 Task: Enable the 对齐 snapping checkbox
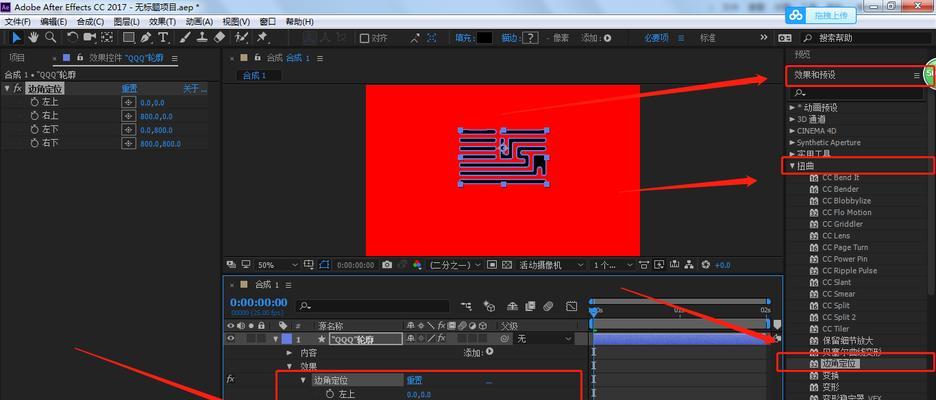(x=364, y=38)
